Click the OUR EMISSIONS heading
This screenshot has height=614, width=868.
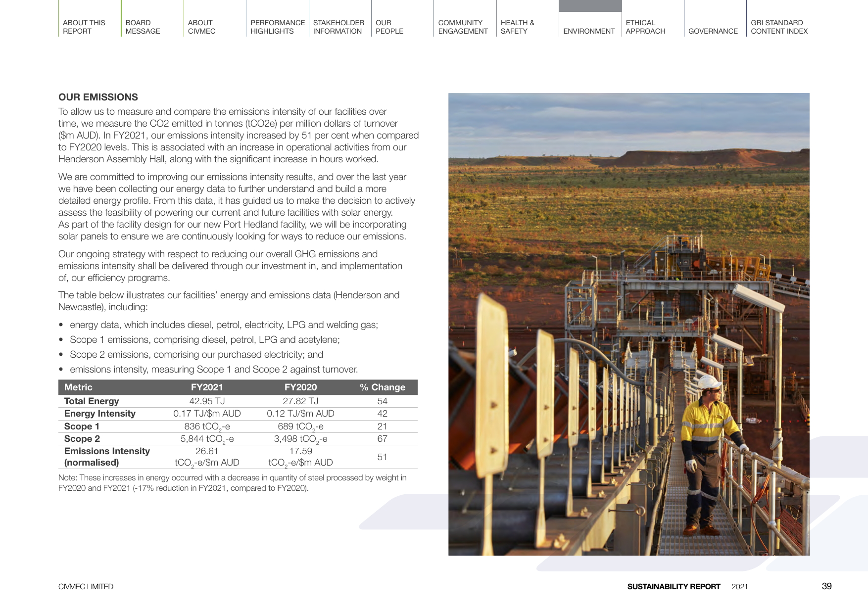(98, 97)
